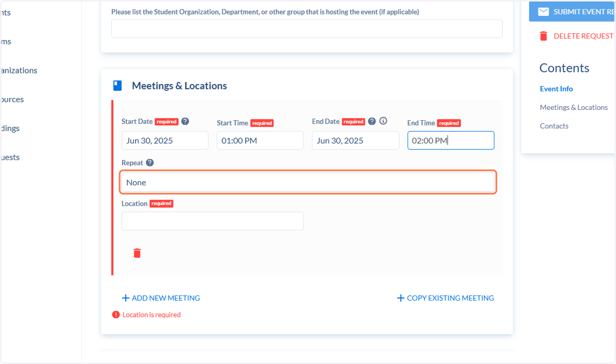The width and height of the screenshot is (616, 364).
Task: Click DELETE REQUEST
Action: [576, 36]
